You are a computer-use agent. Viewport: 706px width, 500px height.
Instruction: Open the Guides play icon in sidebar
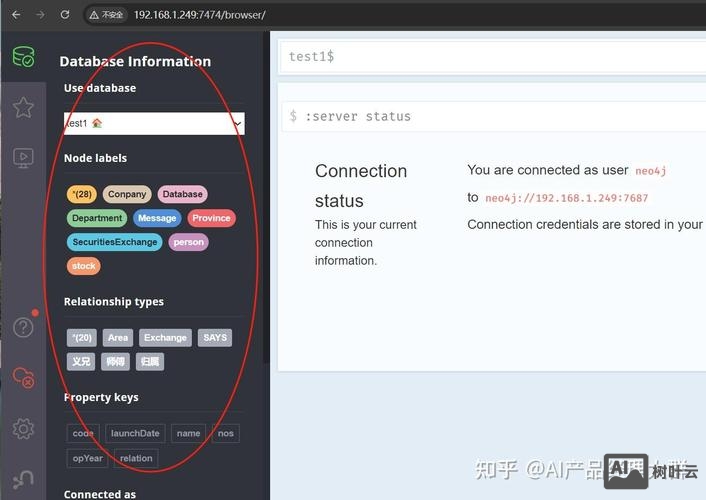[x=23, y=158]
